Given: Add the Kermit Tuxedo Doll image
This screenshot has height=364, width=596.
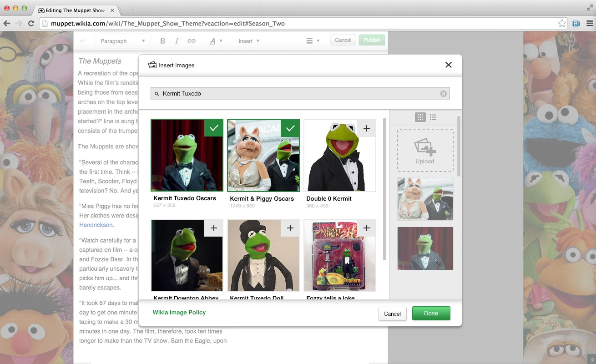Looking at the screenshot, I should 290,228.
